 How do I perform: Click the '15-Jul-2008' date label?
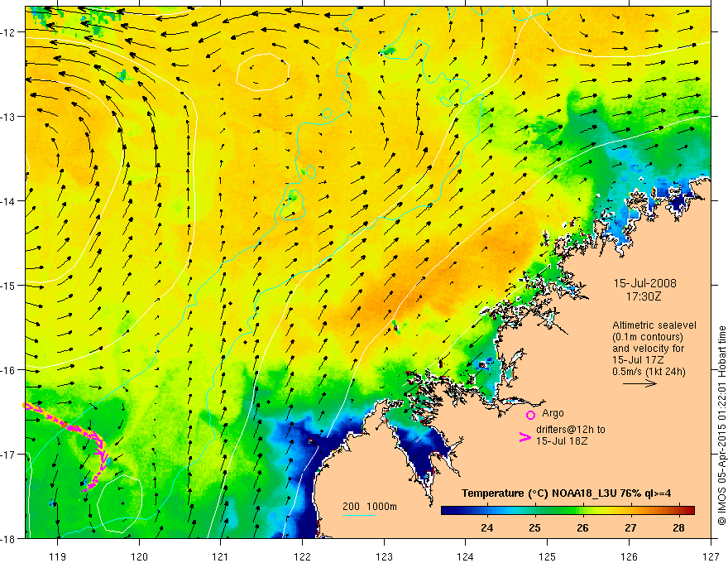click(x=645, y=283)
